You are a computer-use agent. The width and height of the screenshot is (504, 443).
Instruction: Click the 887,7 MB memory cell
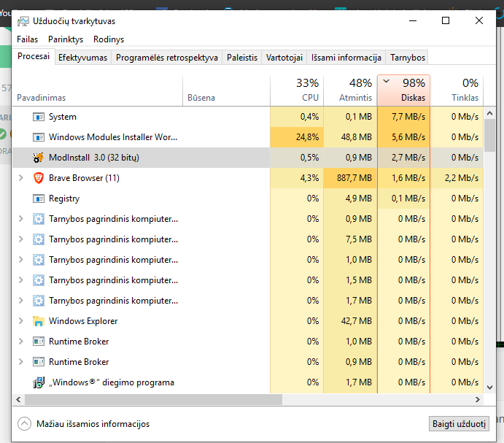point(350,178)
